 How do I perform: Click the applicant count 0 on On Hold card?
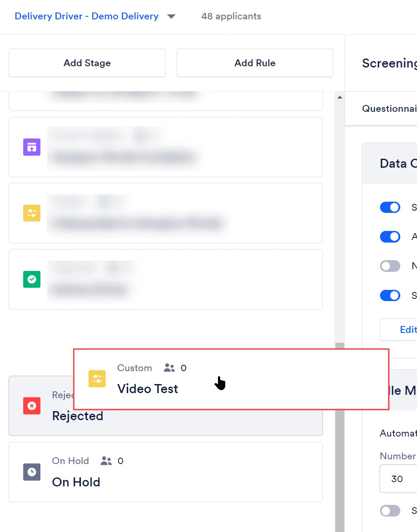coord(120,461)
